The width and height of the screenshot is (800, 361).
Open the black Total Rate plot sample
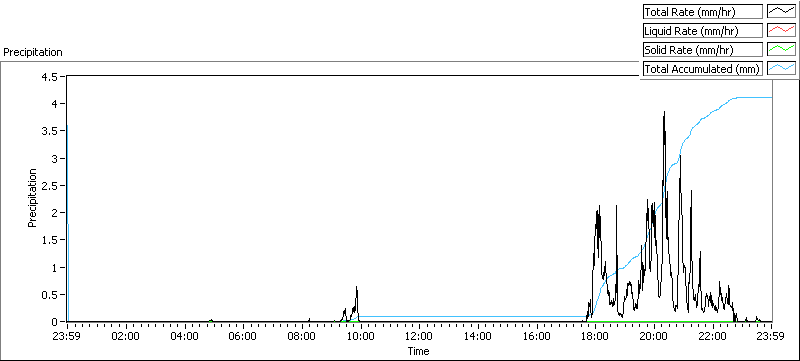pyautogui.click(x=782, y=11)
